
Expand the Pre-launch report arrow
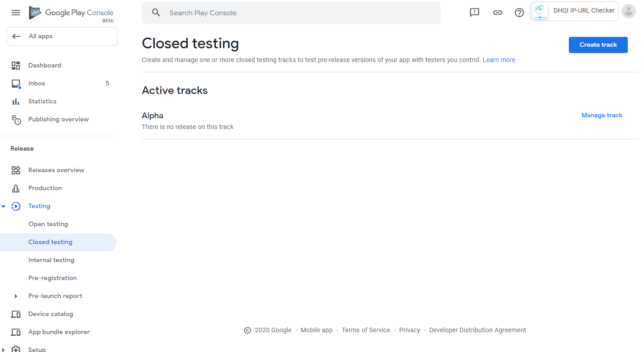[16, 296]
